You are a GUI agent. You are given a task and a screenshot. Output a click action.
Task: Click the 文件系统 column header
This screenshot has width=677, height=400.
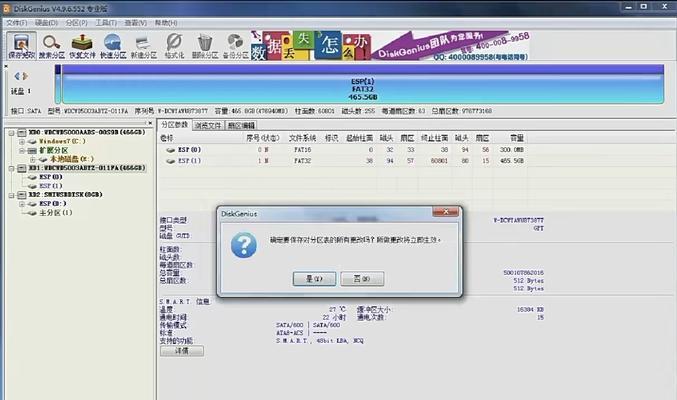(302, 138)
